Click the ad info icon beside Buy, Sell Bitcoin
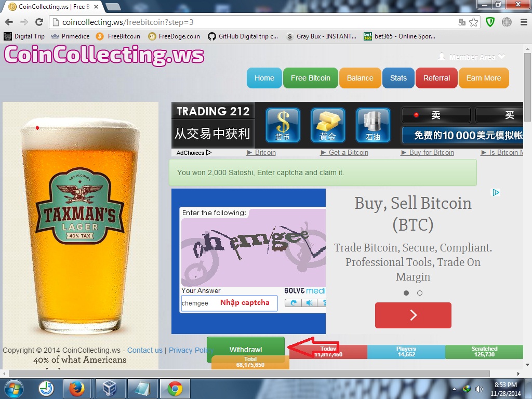Image resolution: width=532 pixels, height=399 pixels. point(496,193)
